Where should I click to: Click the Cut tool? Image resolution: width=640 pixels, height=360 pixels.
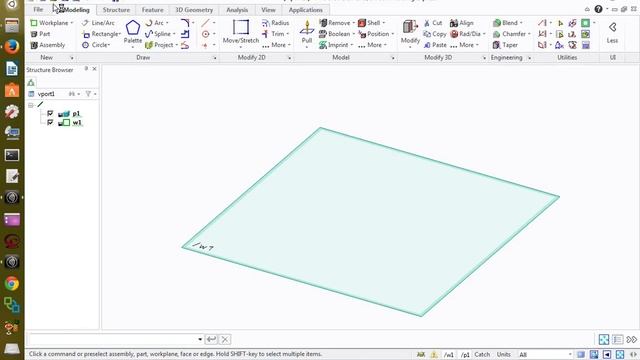tap(433, 23)
